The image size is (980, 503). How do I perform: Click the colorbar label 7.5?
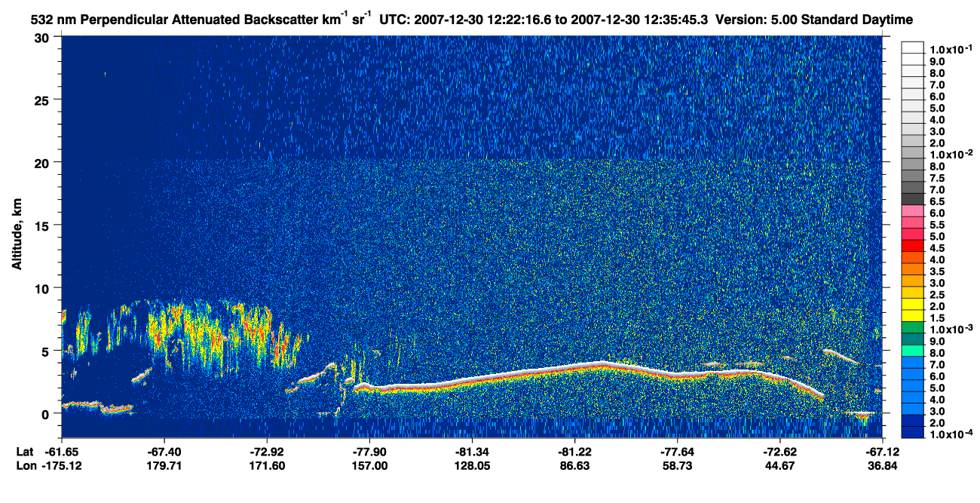click(x=936, y=178)
